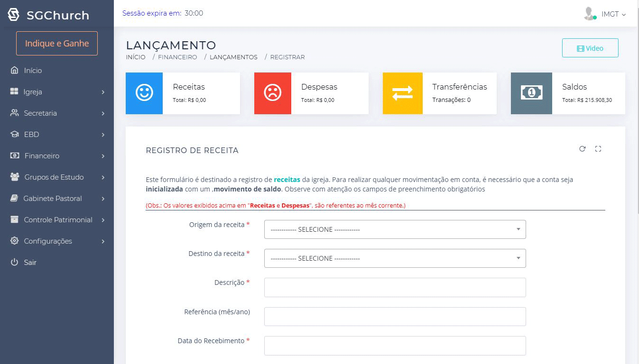Expand the Controle Patrimonial chevron

(103, 220)
